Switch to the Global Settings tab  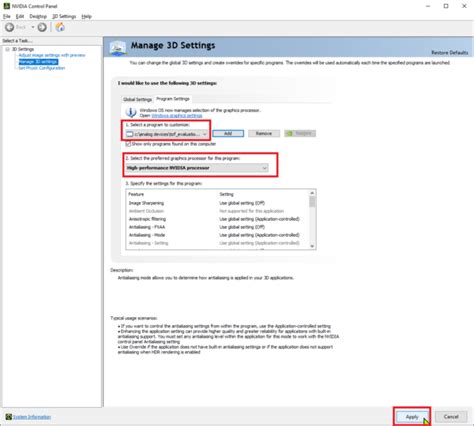pos(137,99)
